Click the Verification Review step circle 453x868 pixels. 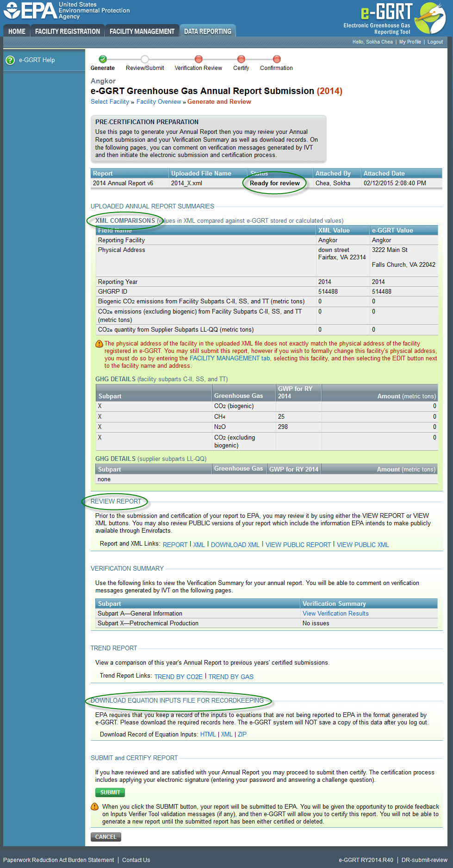199,59
